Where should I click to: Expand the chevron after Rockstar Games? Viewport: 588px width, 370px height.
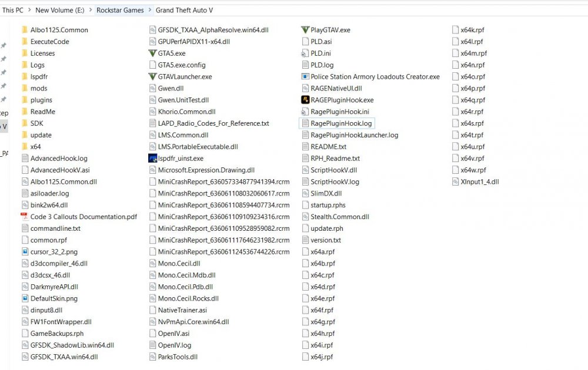tap(150, 10)
